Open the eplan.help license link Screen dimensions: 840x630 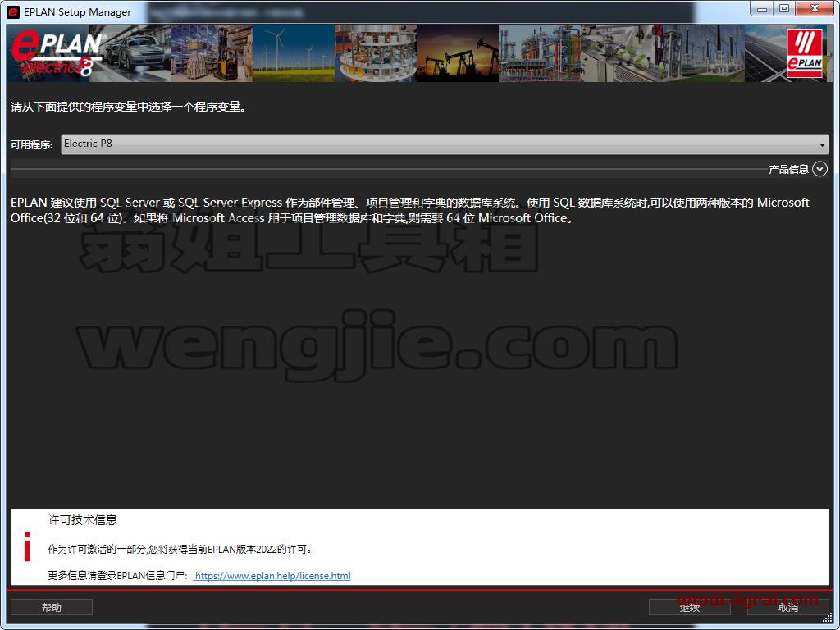(x=272, y=576)
